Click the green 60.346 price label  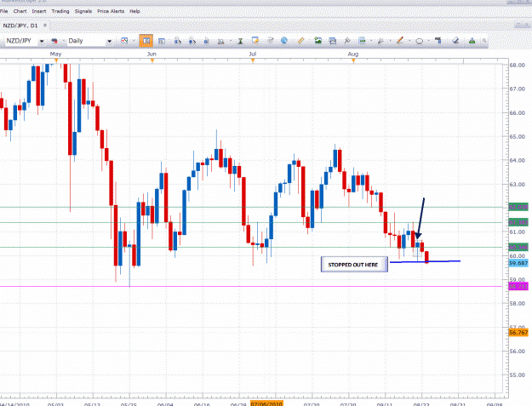pos(518,248)
